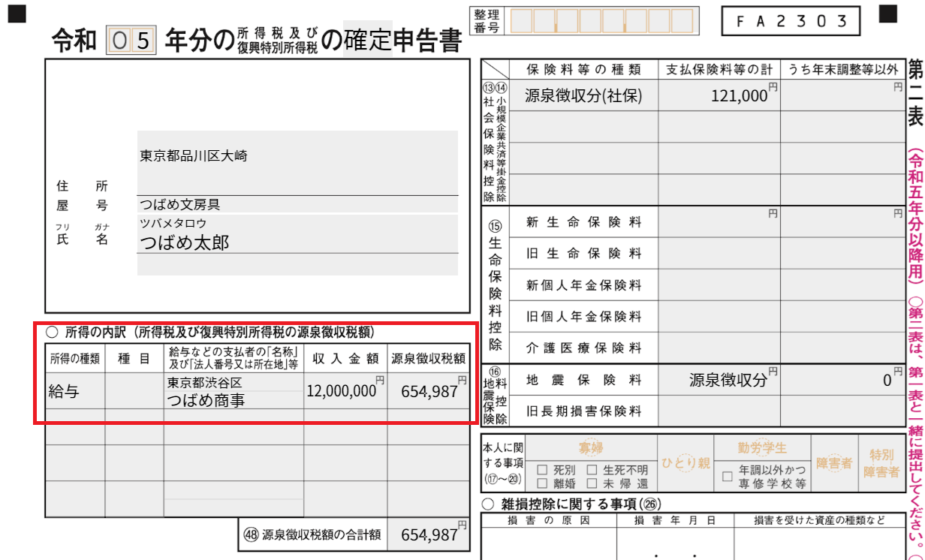Click the 屋号 field つばめ文房具
925x560 pixels.
[297, 204]
